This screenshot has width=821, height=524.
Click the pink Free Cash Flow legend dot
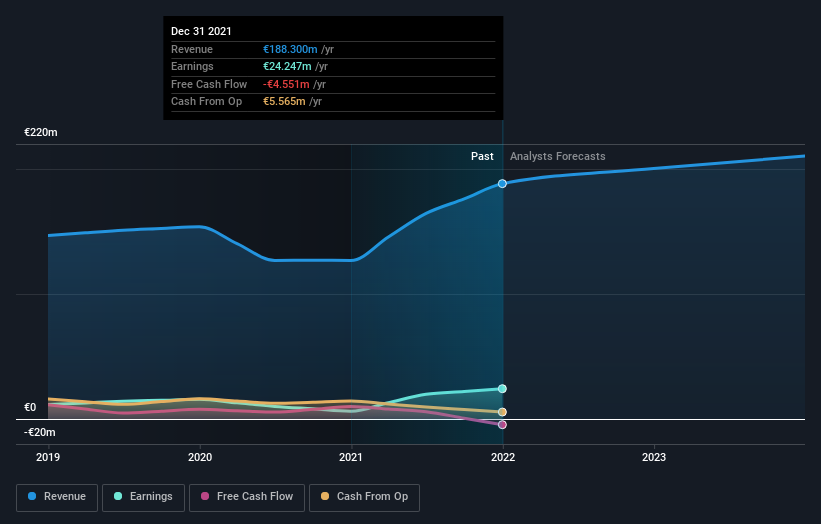(205, 496)
